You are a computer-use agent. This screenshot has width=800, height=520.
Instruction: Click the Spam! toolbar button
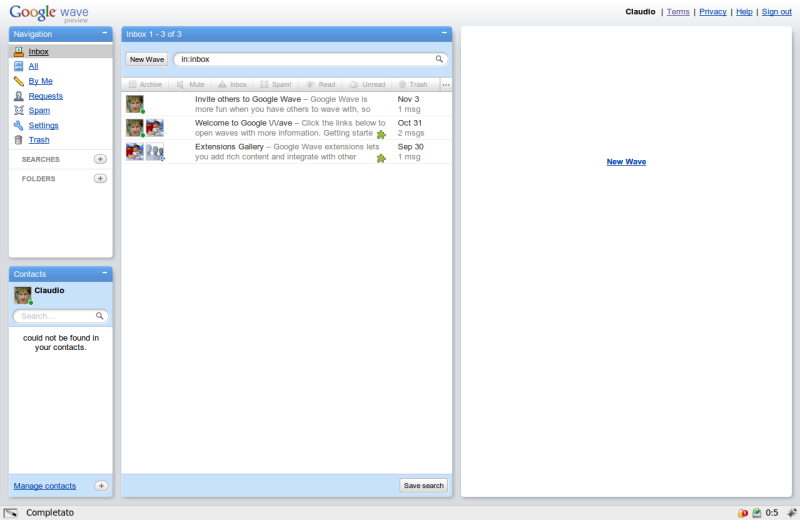(x=276, y=85)
